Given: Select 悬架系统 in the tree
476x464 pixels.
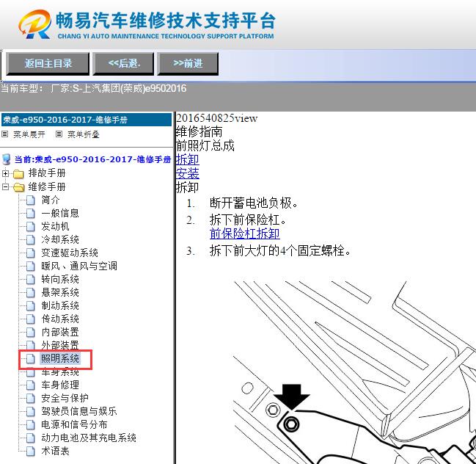Looking at the screenshot, I should tap(60, 292).
